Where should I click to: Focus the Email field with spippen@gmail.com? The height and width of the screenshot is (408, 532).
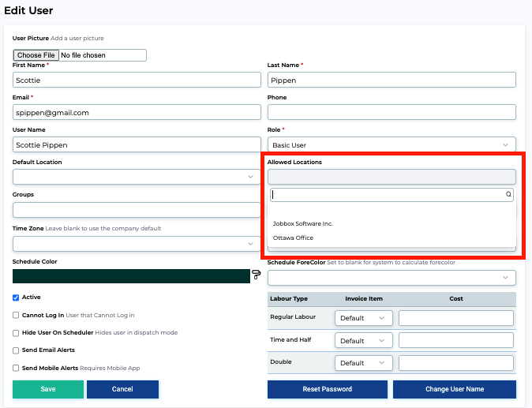(137, 112)
